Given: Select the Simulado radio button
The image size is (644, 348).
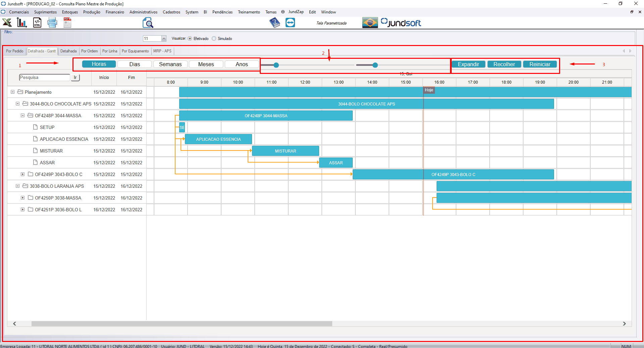Looking at the screenshot, I should [x=214, y=39].
